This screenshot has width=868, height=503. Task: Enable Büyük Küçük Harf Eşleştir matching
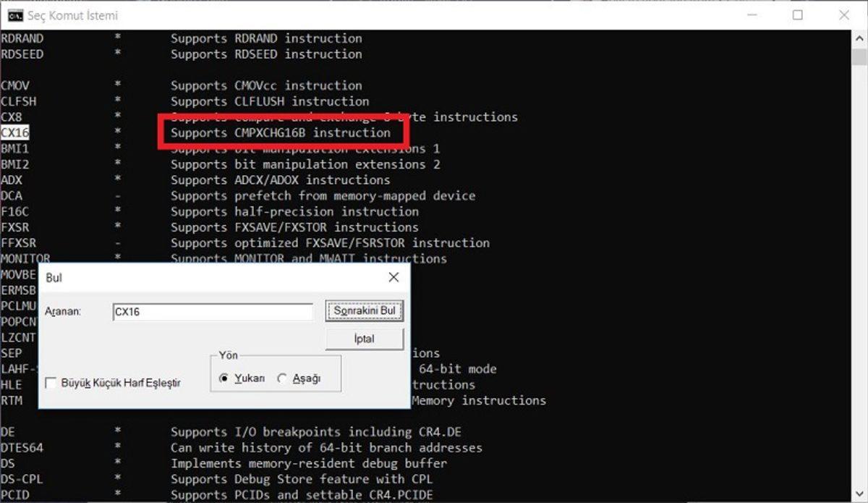point(51,384)
